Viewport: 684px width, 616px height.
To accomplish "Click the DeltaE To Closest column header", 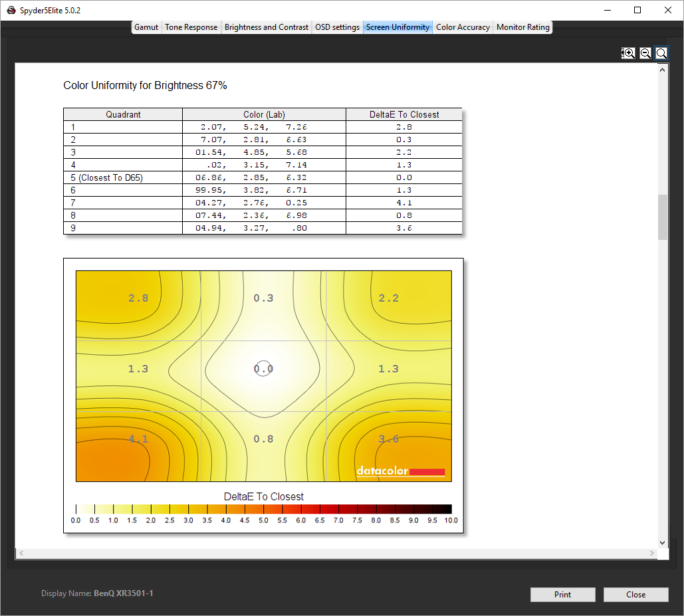I will (404, 114).
